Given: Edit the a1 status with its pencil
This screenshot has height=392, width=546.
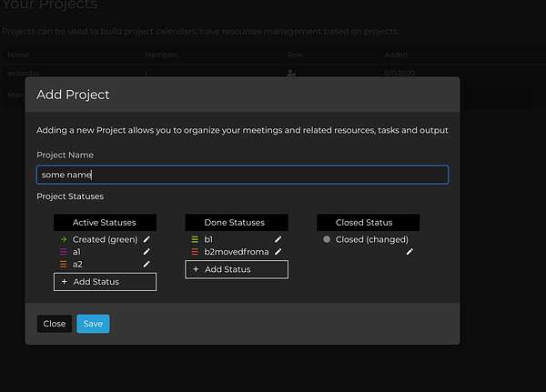Looking at the screenshot, I should pos(147,251).
